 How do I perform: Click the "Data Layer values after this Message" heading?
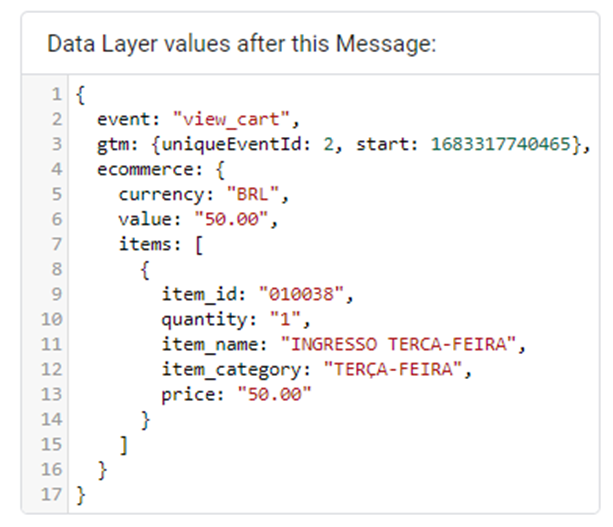(x=242, y=46)
